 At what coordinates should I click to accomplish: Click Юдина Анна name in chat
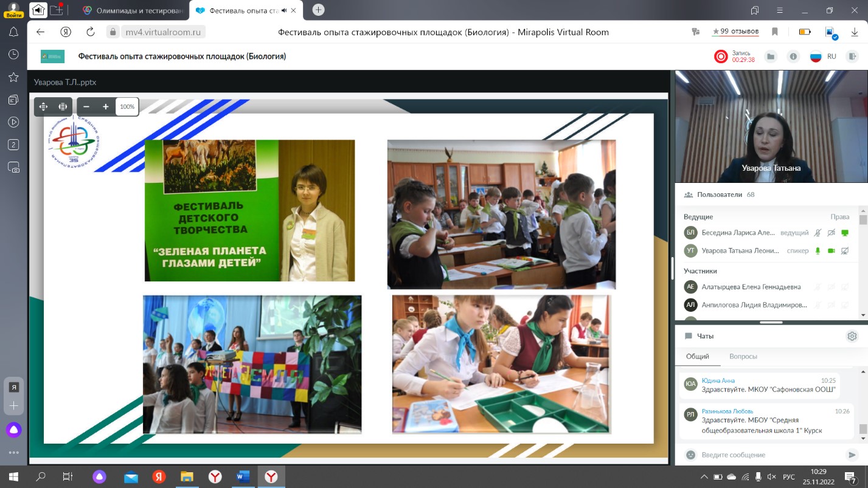coord(718,380)
